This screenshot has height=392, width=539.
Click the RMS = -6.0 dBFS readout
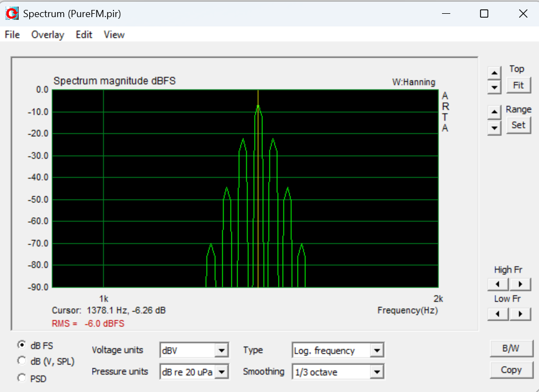pos(88,324)
